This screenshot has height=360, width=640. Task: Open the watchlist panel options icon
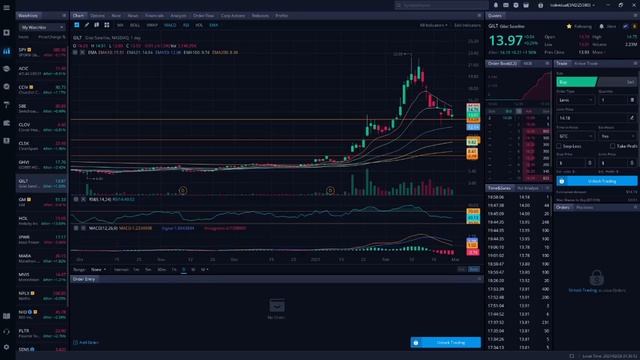(x=64, y=16)
